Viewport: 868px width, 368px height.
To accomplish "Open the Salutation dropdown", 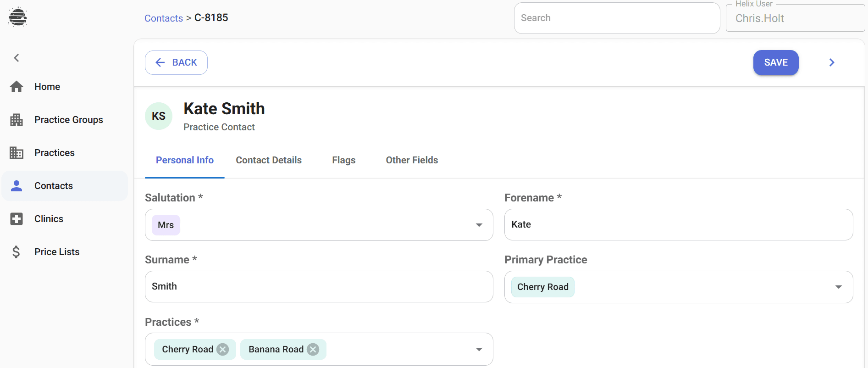I will click(479, 225).
